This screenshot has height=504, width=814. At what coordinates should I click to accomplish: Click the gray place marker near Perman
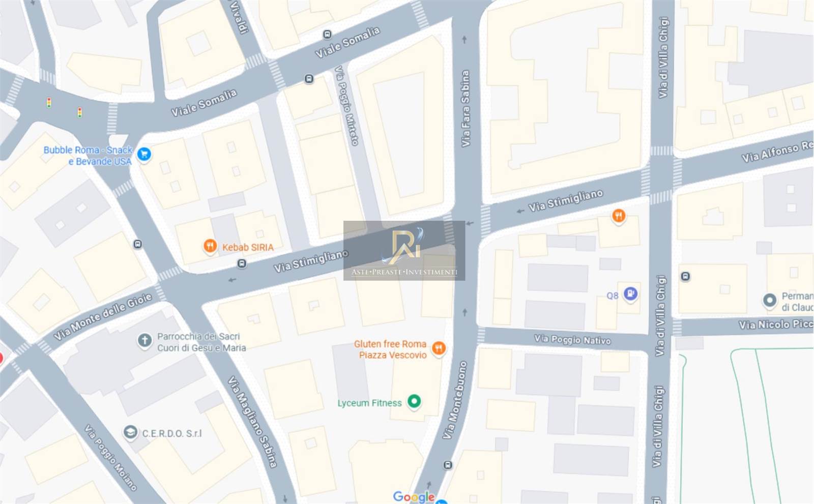click(770, 300)
